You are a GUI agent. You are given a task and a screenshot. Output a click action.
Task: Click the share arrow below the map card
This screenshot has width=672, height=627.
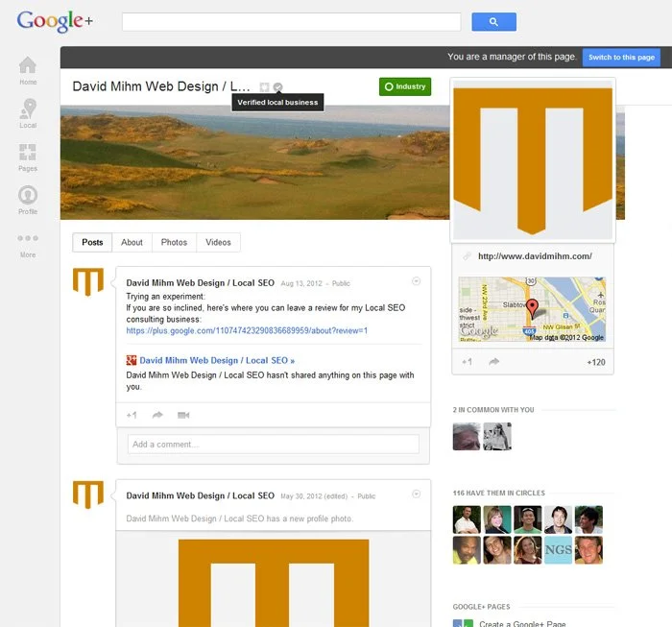[x=493, y=362]
